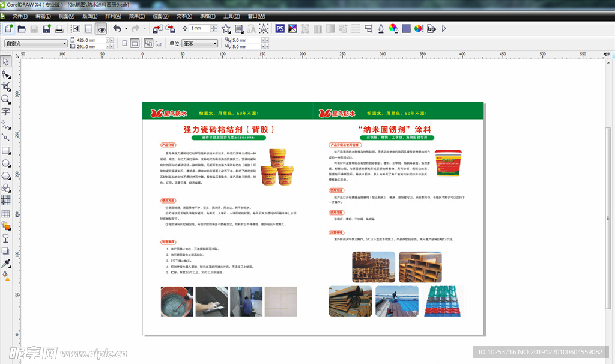Click the color management icon on the toolbar

[x=418, y=28]
